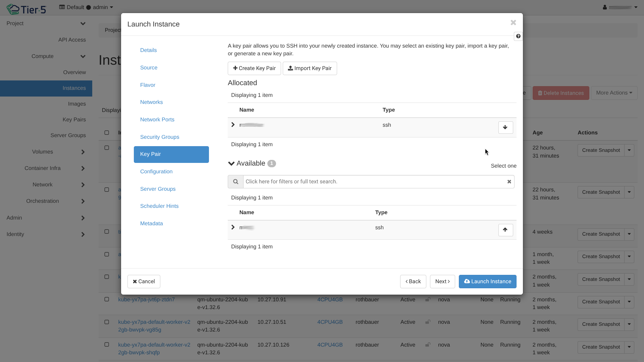The height and width of the screenshot is (362, 644).
Task: Click the Tier 5 logo
Action: tap(26, 9)
